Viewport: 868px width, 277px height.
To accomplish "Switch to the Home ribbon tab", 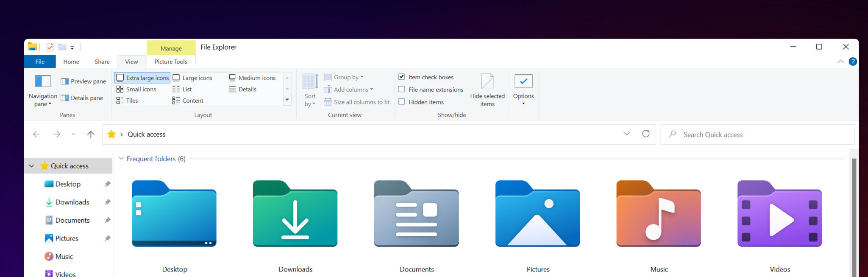I will pos(71,62).
